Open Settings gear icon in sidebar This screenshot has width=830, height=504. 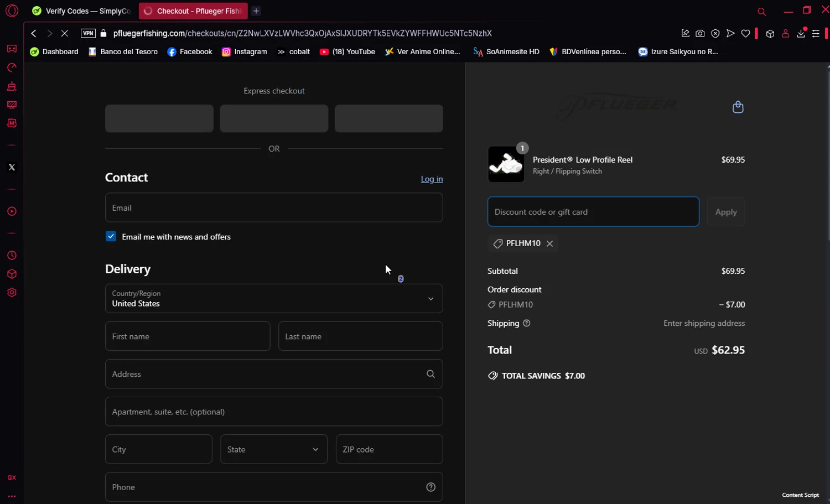[12, 293]
